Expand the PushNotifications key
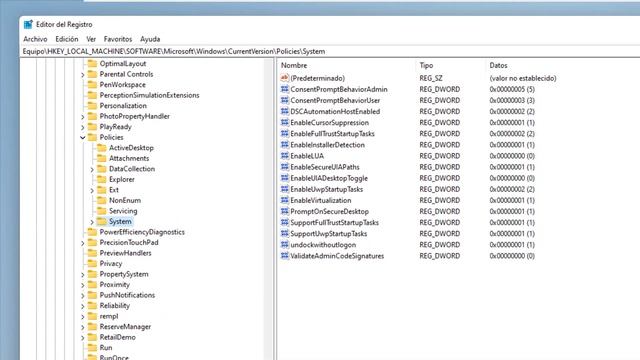Image resolution: width=640 pixels, height=360 pixels. tap(83, 296)
